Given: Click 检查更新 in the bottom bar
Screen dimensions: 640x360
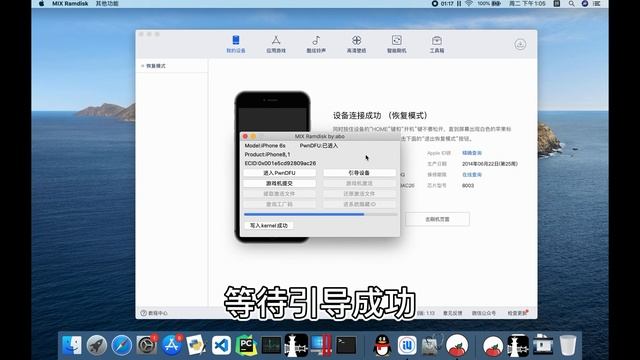Looking at the screenshot, I should (517, 313).
